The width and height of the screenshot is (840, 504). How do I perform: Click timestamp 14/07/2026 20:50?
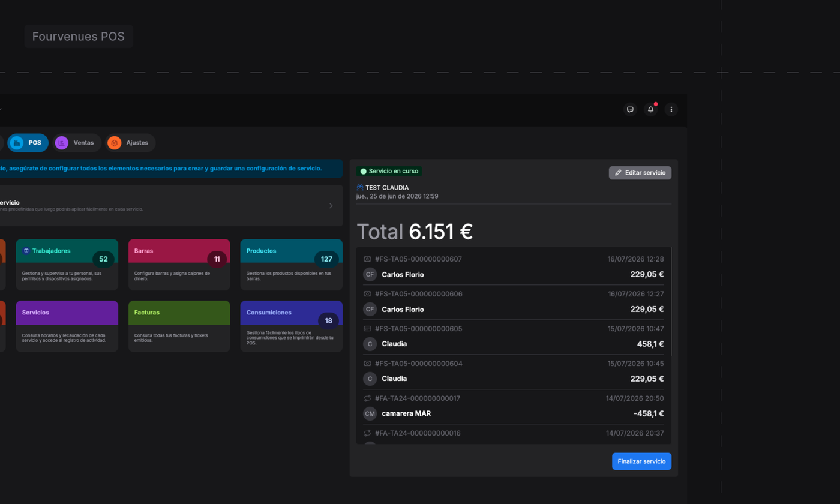click(x=635, y=398)
